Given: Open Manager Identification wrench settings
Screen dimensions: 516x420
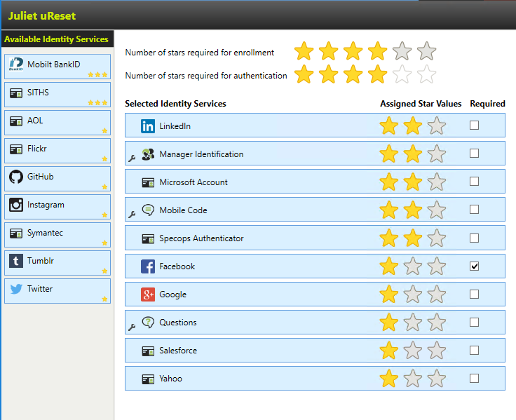Looking at the screenshot, I should pos(131,158).
